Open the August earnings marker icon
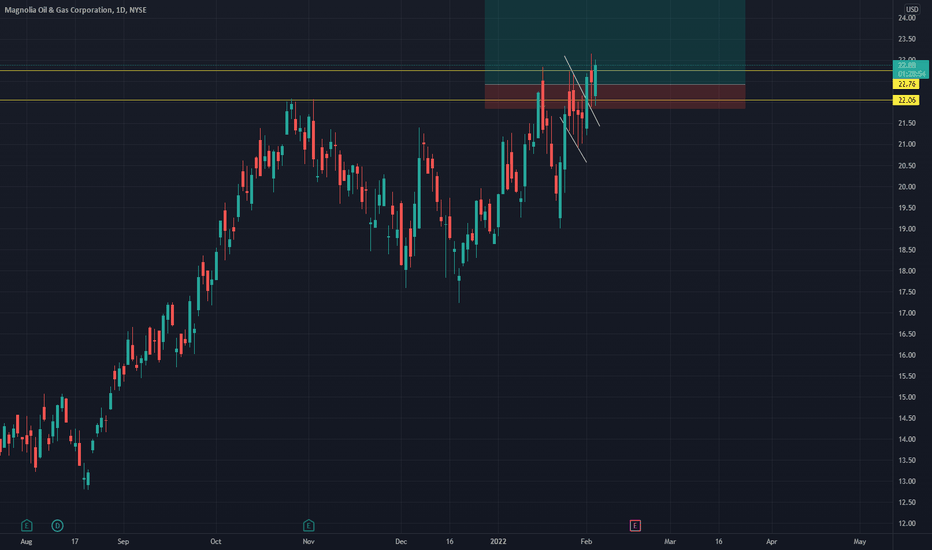The image size is (932, 550). 26,525
